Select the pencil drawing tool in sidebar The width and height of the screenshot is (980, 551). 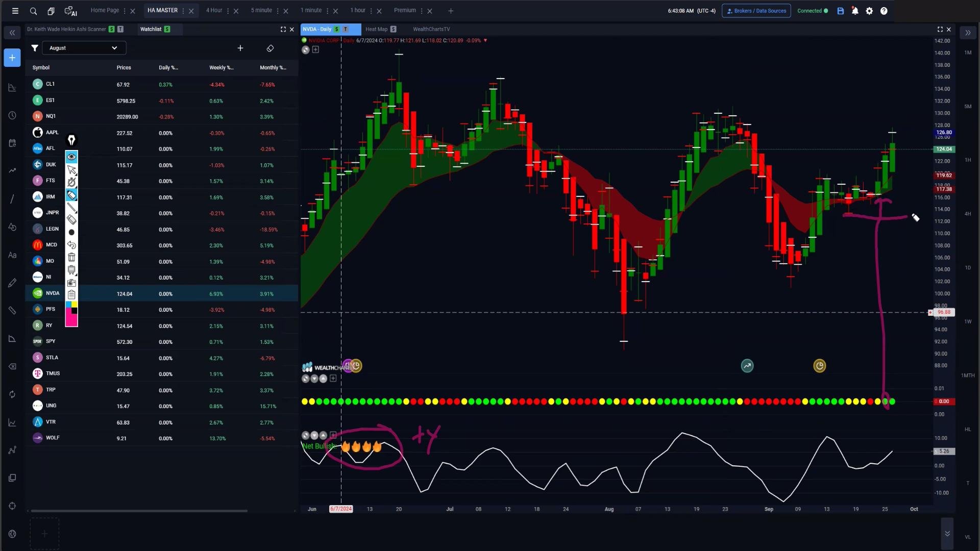12,283
